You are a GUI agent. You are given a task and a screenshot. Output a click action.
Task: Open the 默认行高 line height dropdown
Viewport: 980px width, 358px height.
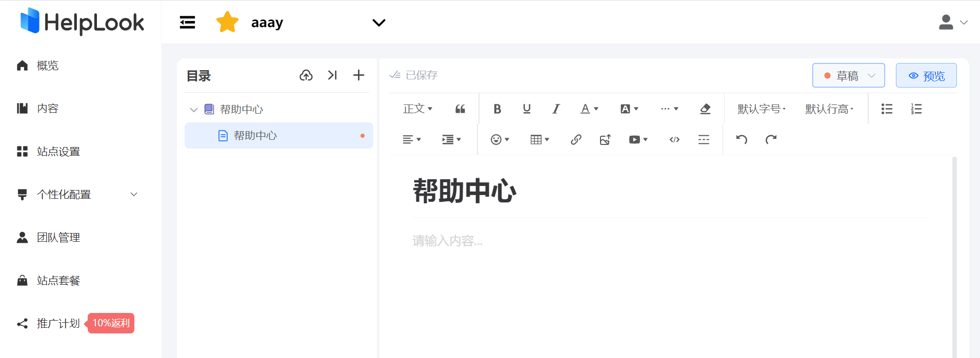click(x=829, y=109)
